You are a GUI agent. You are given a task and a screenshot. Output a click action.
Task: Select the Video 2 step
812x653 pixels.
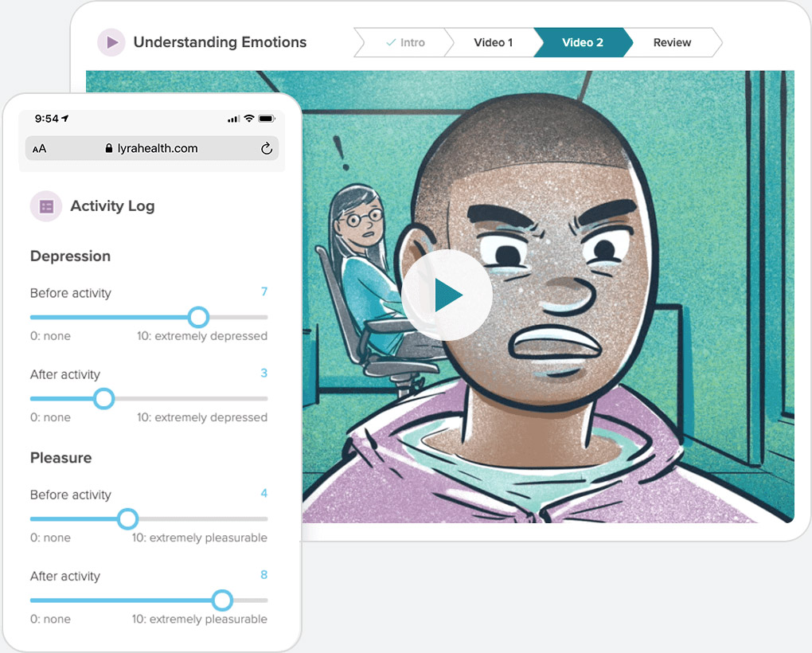583,42
